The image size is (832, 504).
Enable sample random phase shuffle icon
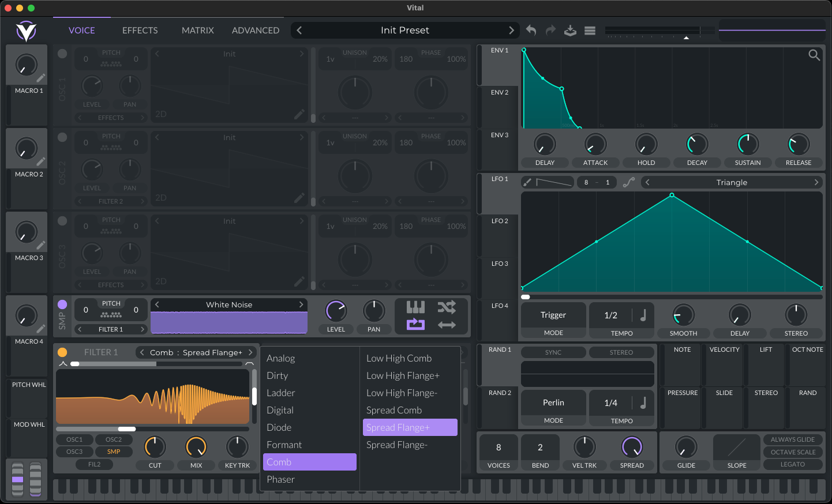(447, 307)
